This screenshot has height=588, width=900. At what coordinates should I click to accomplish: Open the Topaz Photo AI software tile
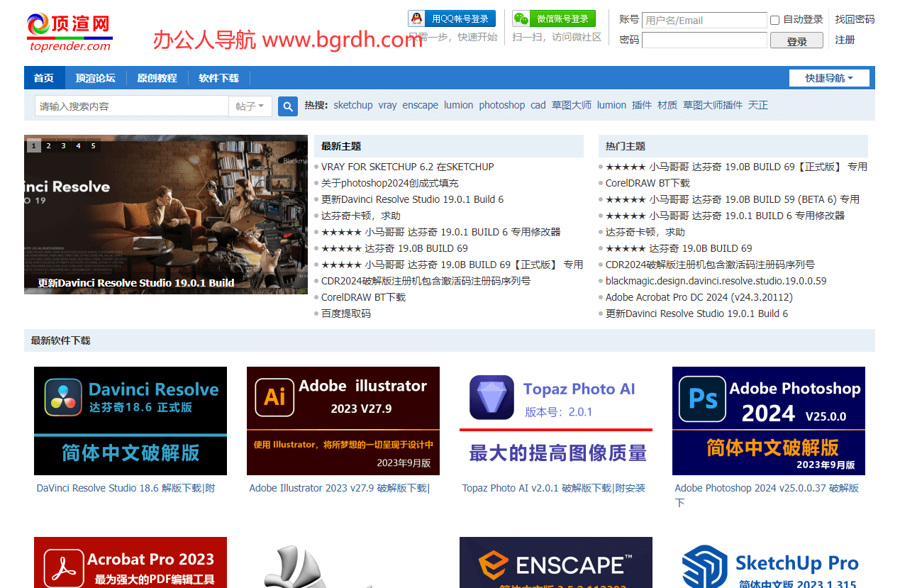pyautogui.click(x=555, y=421)
